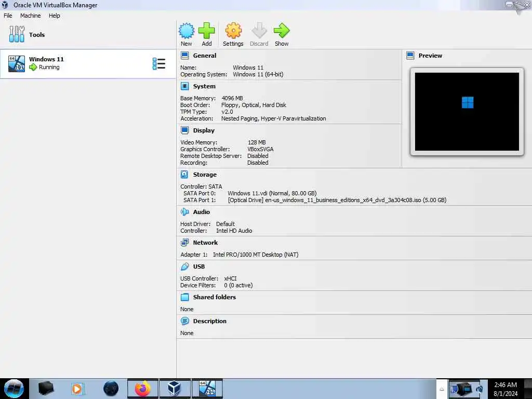Click the Network section icon

[x=184, y=243]
